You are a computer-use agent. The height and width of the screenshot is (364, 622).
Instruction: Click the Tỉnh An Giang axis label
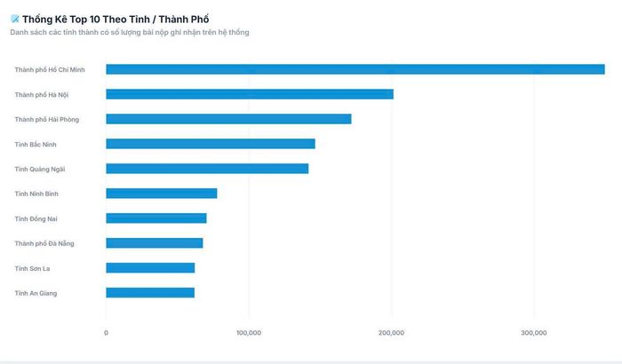(36, 294)
